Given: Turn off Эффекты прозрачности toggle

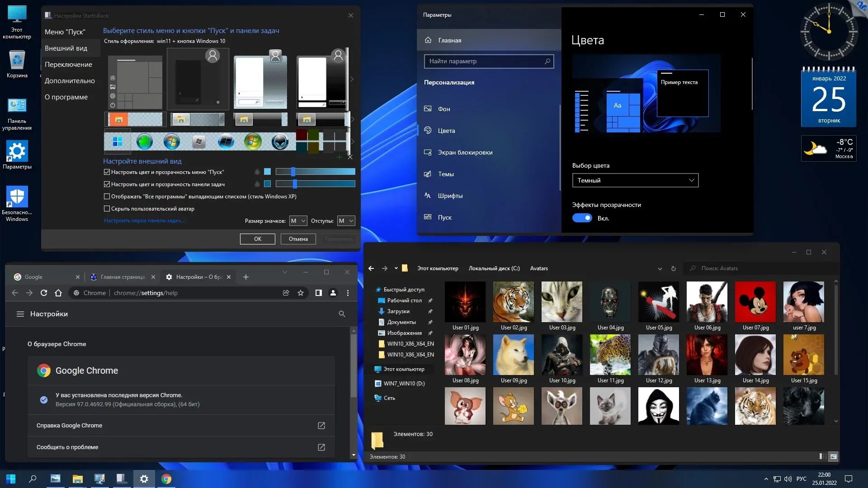Looking at the screenshot, I should 582,218.
